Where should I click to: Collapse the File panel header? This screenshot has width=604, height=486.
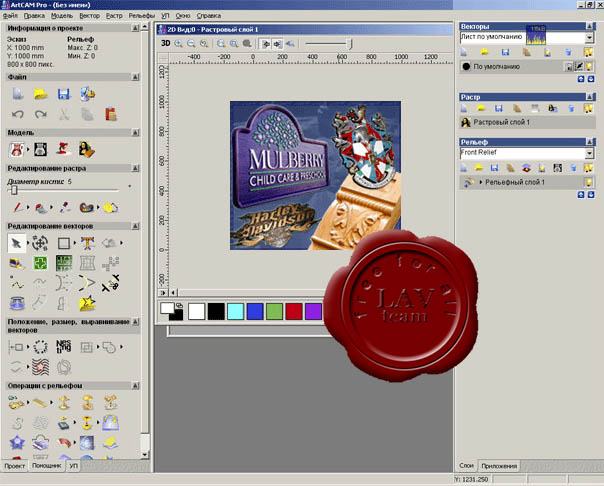pyautogui.click(x=135, y=77)
